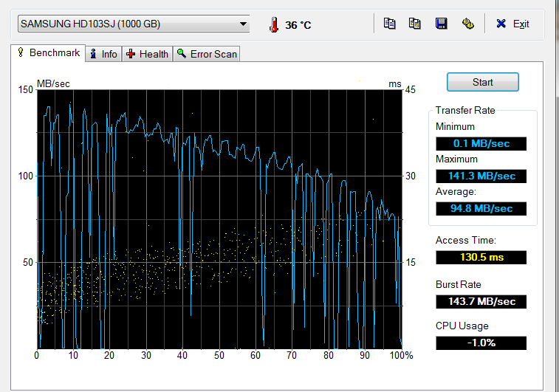Click the info icon on Info tab

tap(93, 54)
